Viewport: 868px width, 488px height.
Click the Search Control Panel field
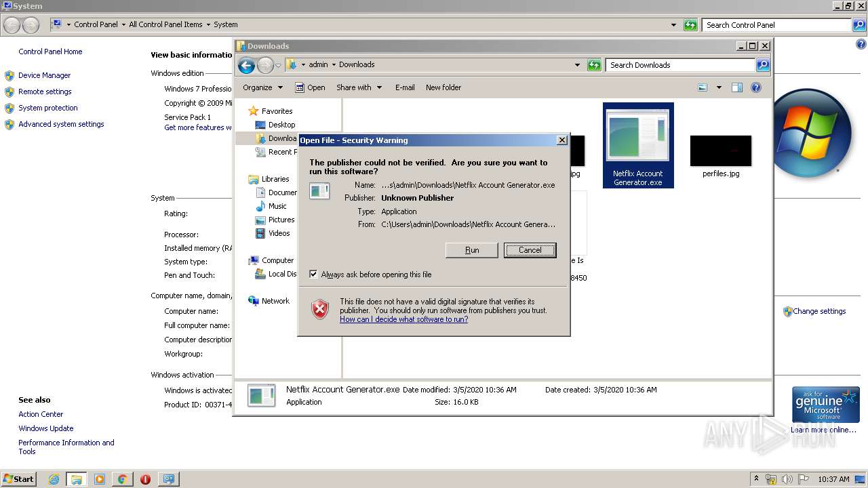coord(776,25)
